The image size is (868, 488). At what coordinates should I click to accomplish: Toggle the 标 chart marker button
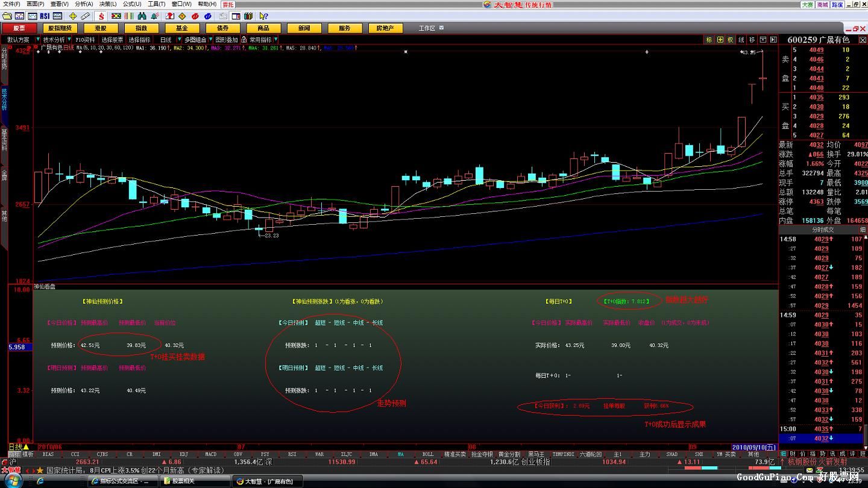[709, 40]
